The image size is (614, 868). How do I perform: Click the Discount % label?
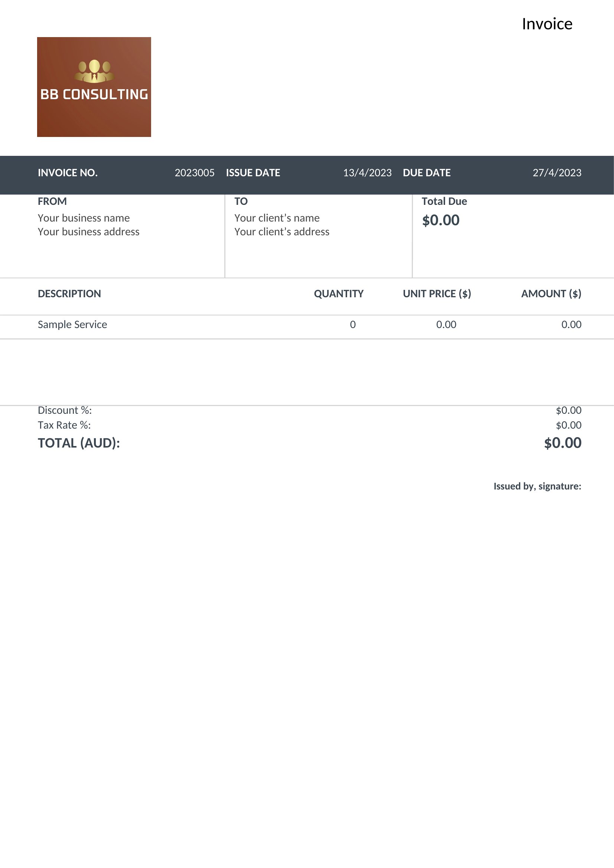(65, 410)
